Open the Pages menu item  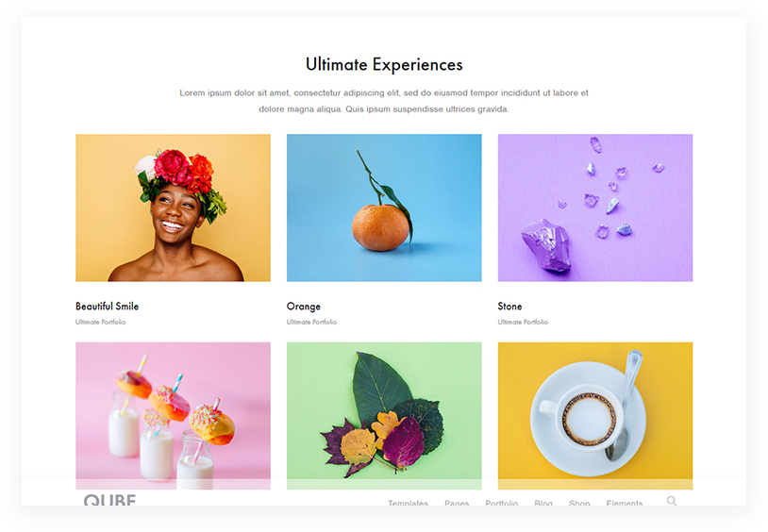tap(457, 503)
